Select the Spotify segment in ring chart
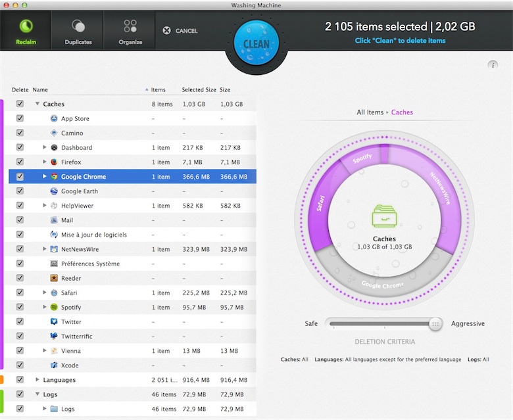The width and height of the screenshot is (513, 420). 362,158
